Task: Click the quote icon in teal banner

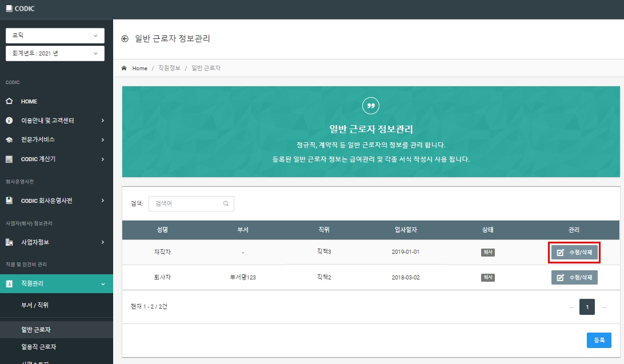Action: (x=370, y=106)
